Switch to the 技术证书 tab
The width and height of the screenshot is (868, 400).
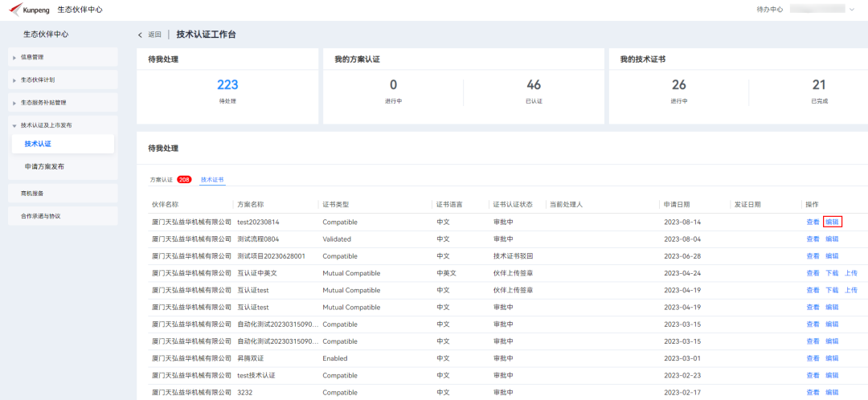tap(212, 180)
